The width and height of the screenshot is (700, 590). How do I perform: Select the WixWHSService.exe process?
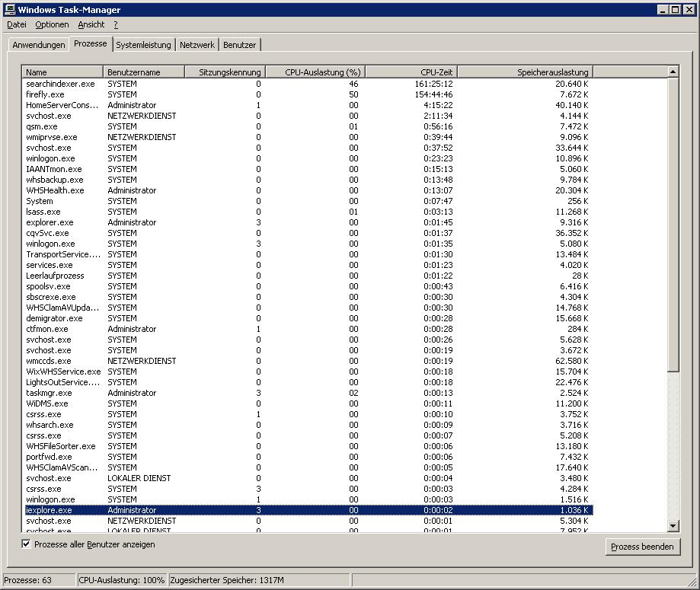point(309,372)
